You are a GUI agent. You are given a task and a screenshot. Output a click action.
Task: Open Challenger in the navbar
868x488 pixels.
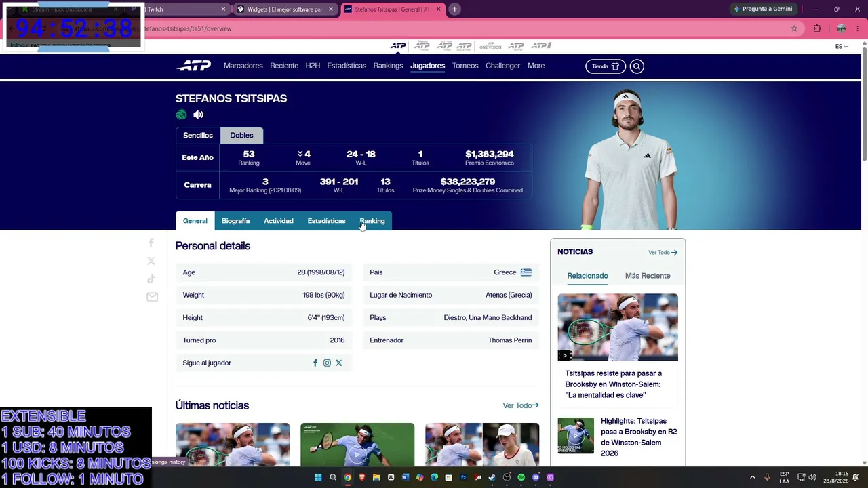click(502, 66)
